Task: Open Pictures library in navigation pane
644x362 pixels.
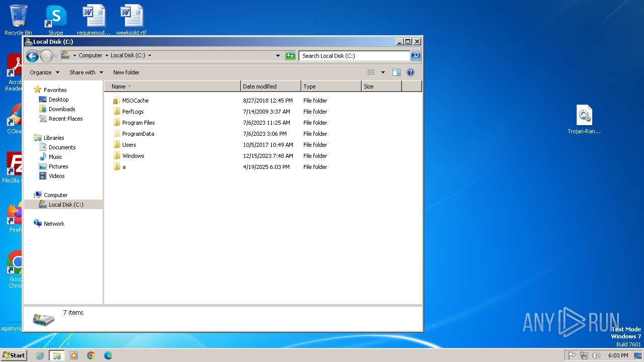Action: (x=53, y=166)
